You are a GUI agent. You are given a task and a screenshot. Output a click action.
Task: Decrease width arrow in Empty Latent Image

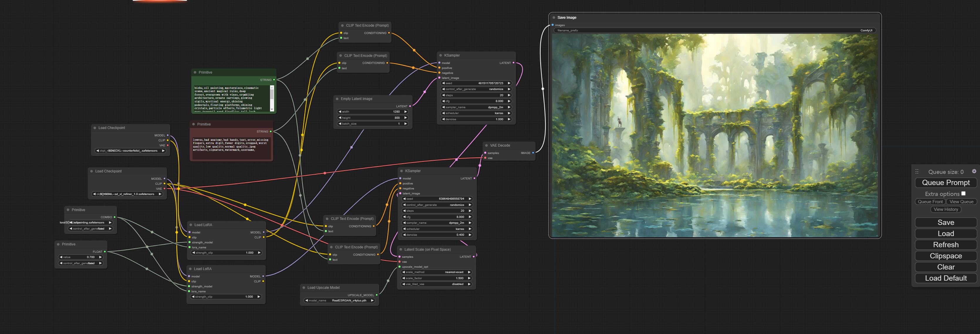pyautogui.click(x=340, y=112)
